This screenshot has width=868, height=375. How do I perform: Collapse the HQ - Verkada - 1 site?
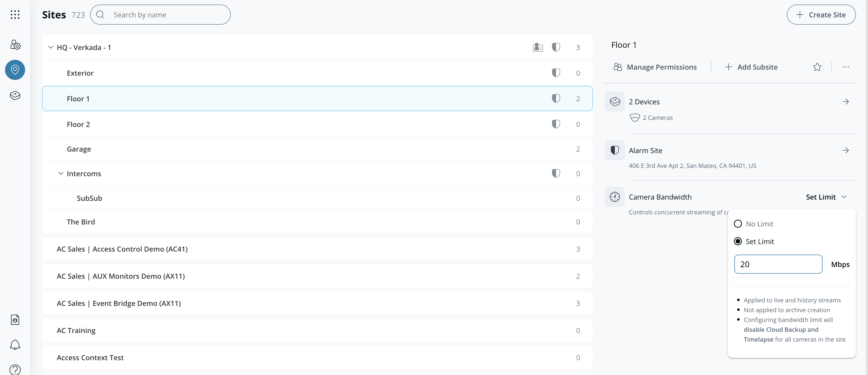click(x=50, y=48)
